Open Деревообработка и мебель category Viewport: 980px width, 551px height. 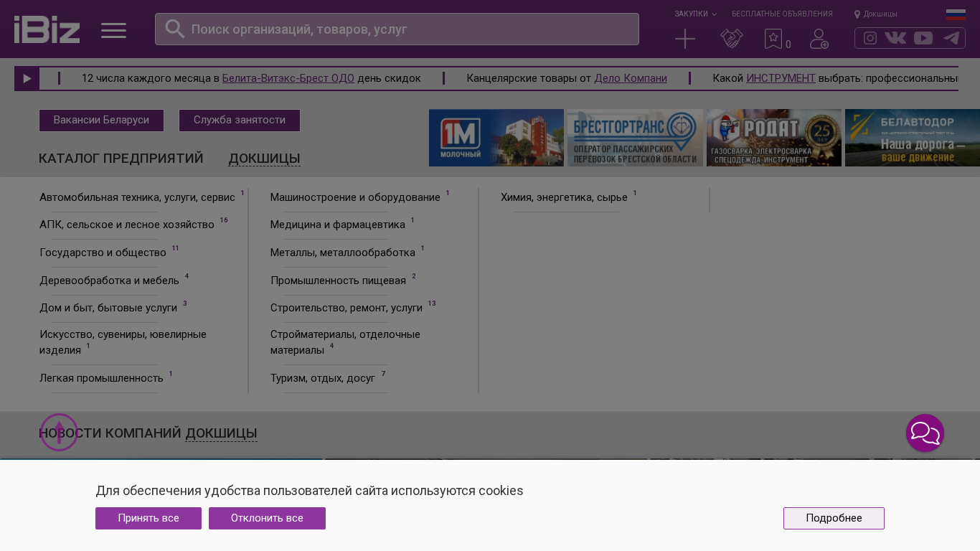pos(109,281)
